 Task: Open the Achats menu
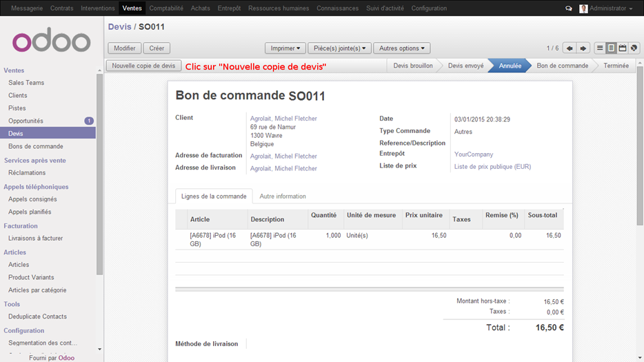(x=201, y=8)
